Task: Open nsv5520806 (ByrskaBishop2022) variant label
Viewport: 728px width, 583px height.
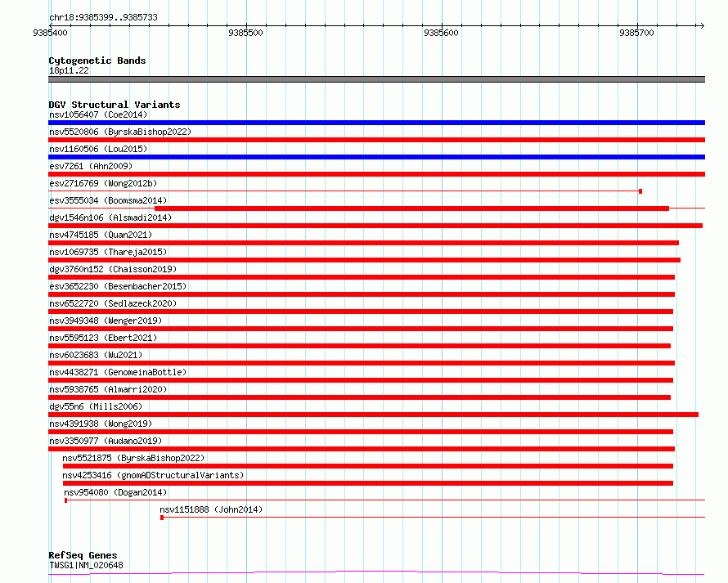Action: 120,132
